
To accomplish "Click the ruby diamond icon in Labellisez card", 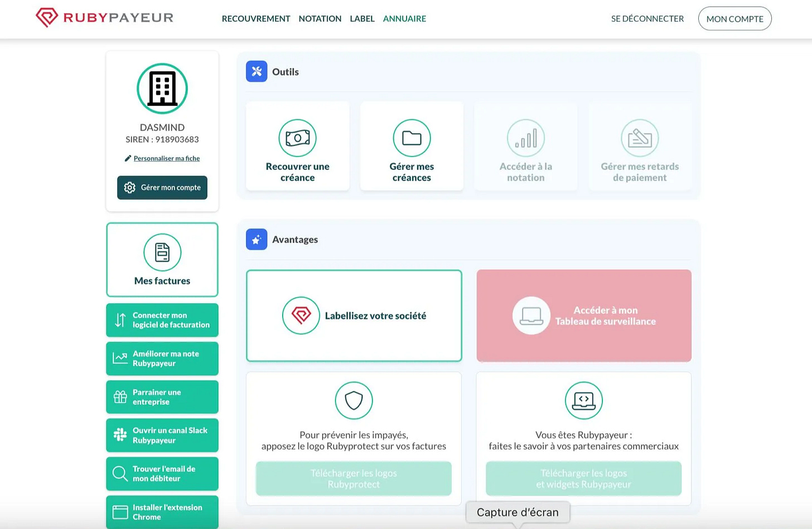I will pyautogui.click(x=301, y=316).
